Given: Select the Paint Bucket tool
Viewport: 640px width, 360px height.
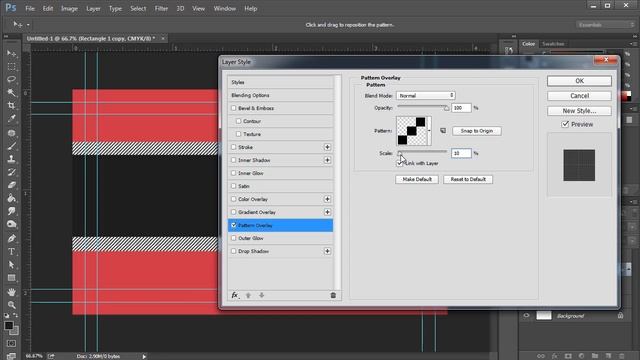Looking at the screenshot, I should [11, 198].
